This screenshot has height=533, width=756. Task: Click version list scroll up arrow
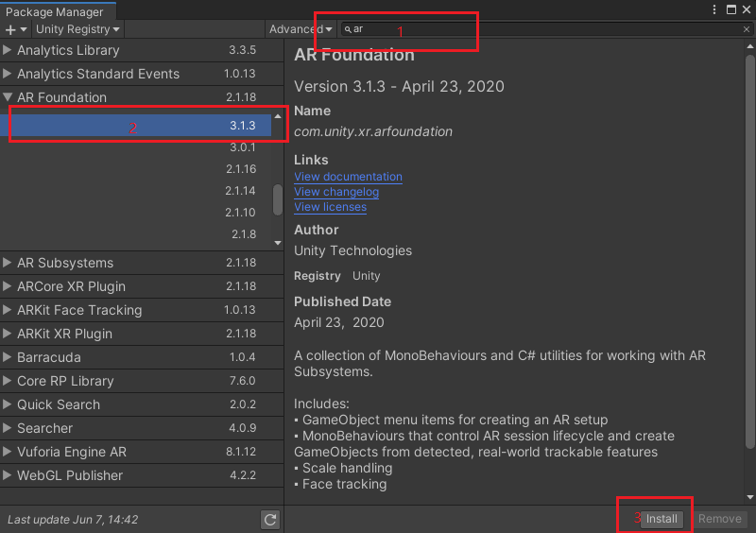click(x=278, y=116)
